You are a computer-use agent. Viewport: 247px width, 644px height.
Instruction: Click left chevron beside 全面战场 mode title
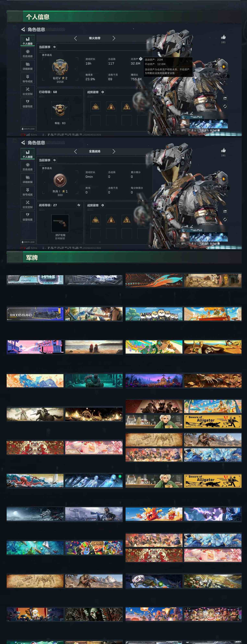75,152
